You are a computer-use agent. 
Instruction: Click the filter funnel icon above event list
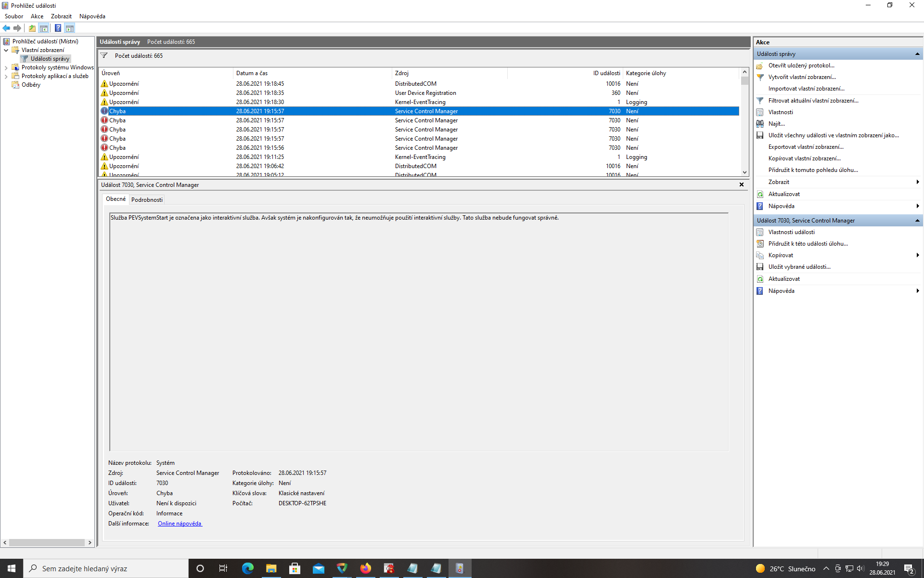[104, 56]
